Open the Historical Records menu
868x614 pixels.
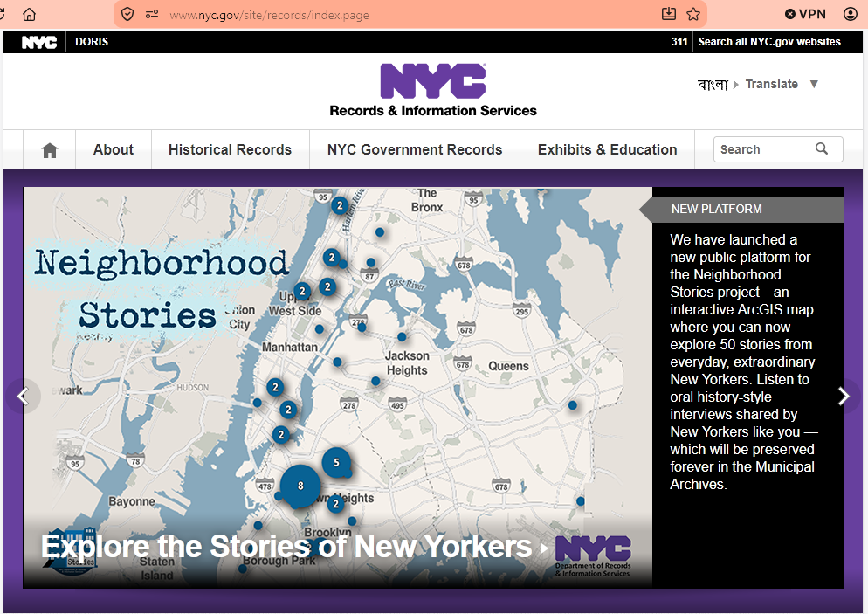pos(230,150)
